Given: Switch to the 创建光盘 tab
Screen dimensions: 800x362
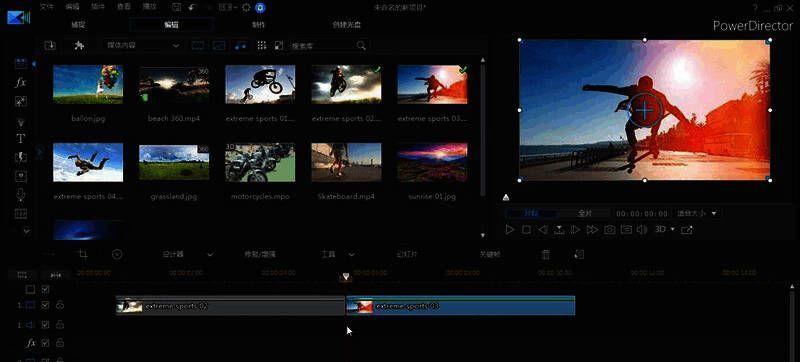Looking at the screenshot, I should 346,24.
